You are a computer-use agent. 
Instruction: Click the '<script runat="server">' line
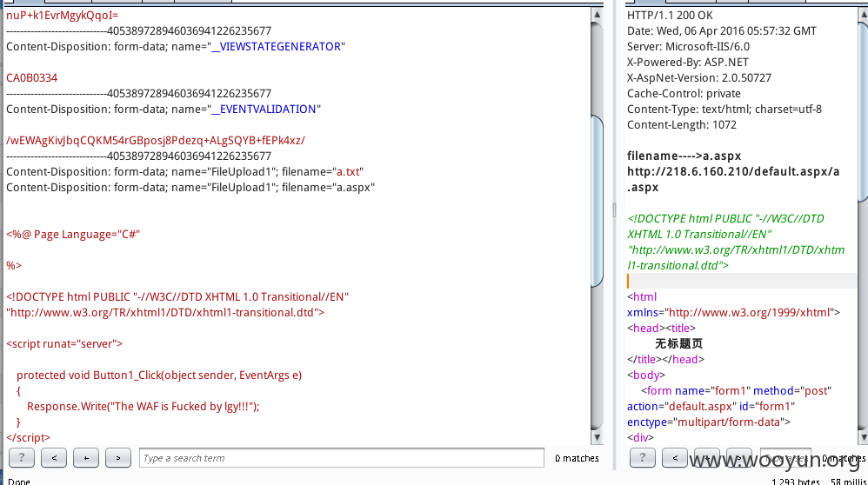click(x=64, y=344)
